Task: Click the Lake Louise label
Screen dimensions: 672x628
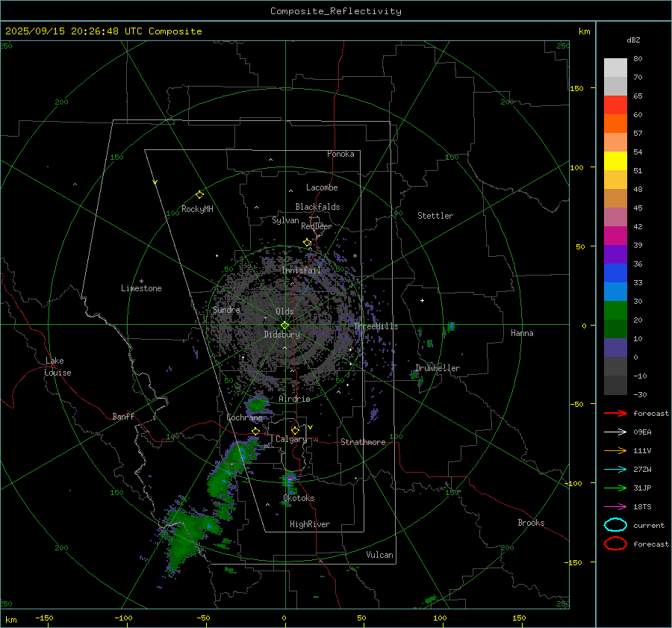Action: (57, 367)
